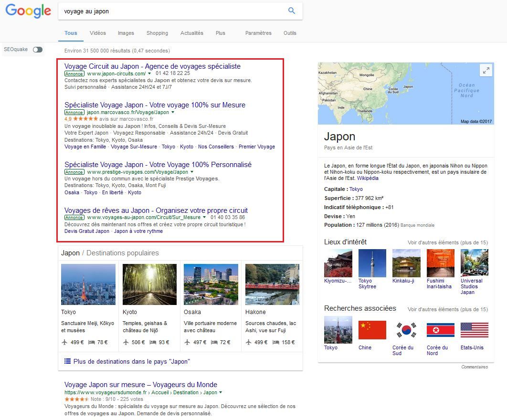Screen dimensions: 507x420
Task: Open the Wikipédia link in Japon panel
Action: click(x=368, y=178)
